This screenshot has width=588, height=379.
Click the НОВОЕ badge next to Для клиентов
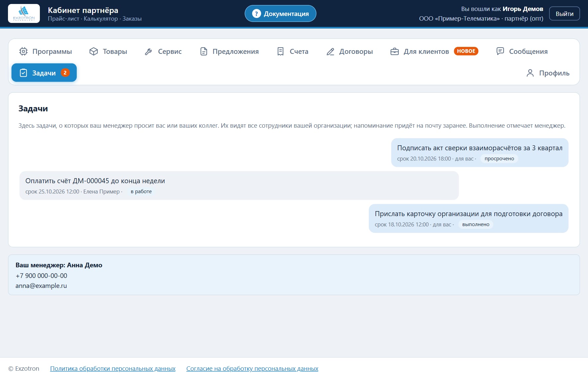(466, 51)
